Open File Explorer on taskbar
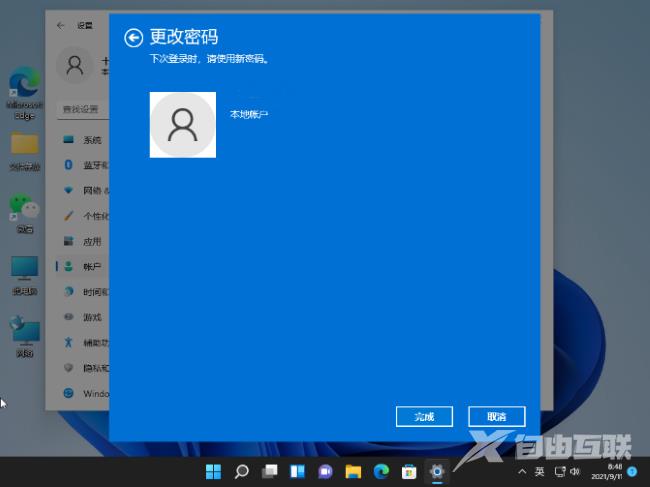 (x=353, y=472)
